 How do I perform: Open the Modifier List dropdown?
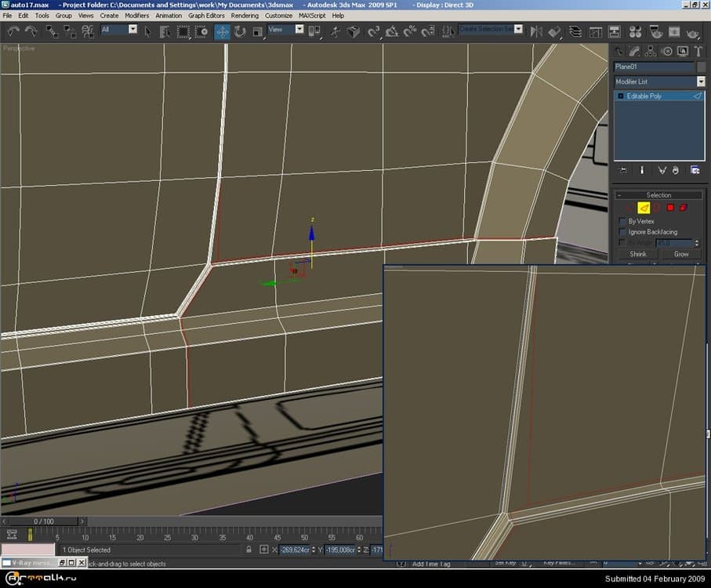coord(701,82)
